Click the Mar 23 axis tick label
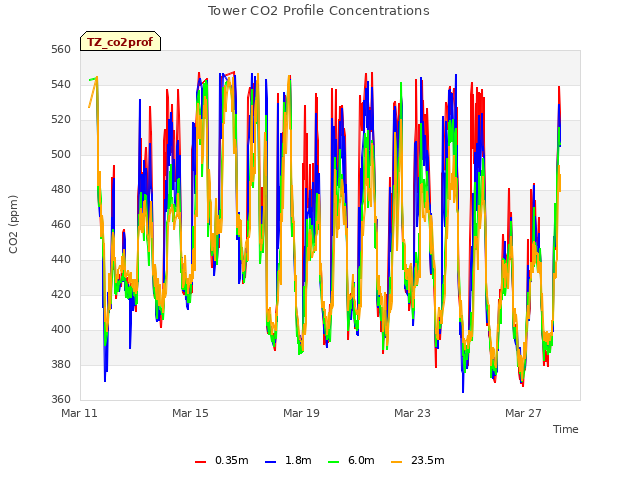 412,413
